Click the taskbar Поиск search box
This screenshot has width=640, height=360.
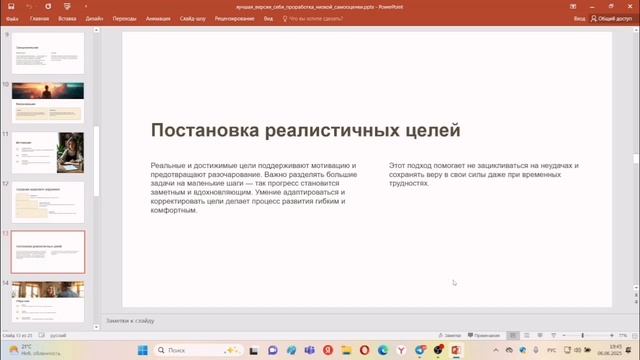(199, 350)
